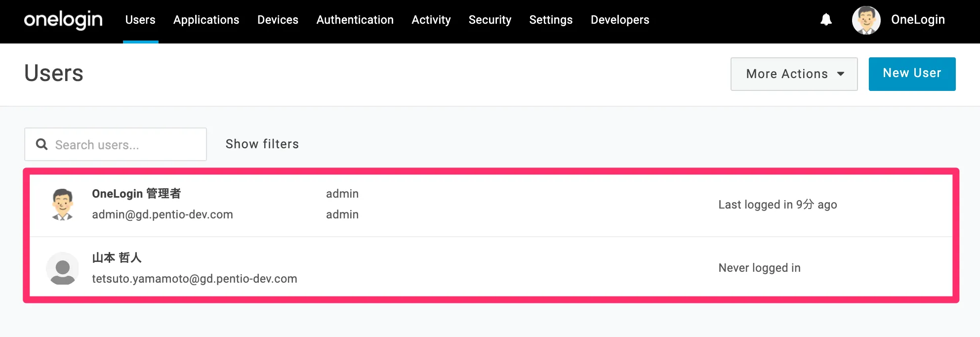Click the 山本 哲人 default avatar icon
This screenshot has width=980, height=337.
coord(63,268)
